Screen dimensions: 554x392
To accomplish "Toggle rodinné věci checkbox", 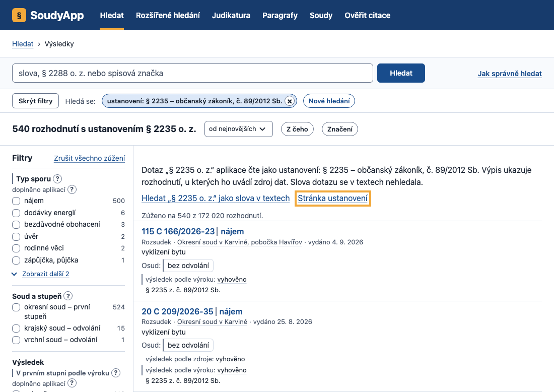I will [16, 248].
